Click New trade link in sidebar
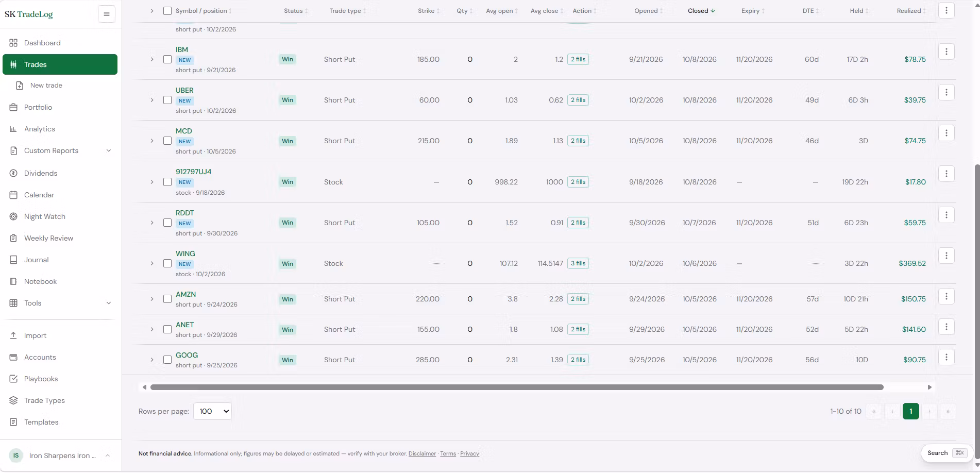This screenshot has height=473, width=980. click(46, 86)
